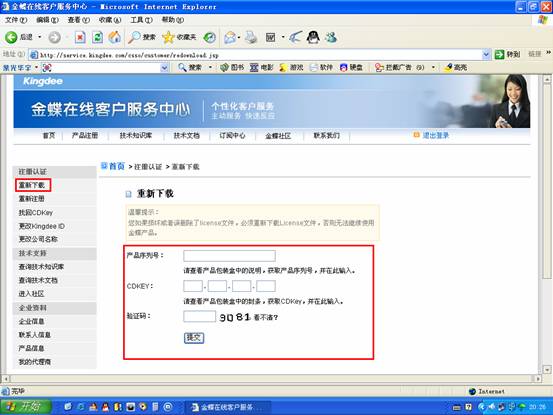Click the first CDKEY segment box
Image resolution: width=553 pixels, height=415 pixels.
193,286
